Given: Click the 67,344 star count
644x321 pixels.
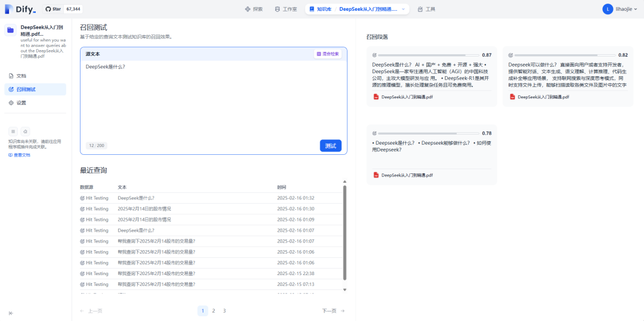Looking at the screenshot, I should tap(73, 9).
